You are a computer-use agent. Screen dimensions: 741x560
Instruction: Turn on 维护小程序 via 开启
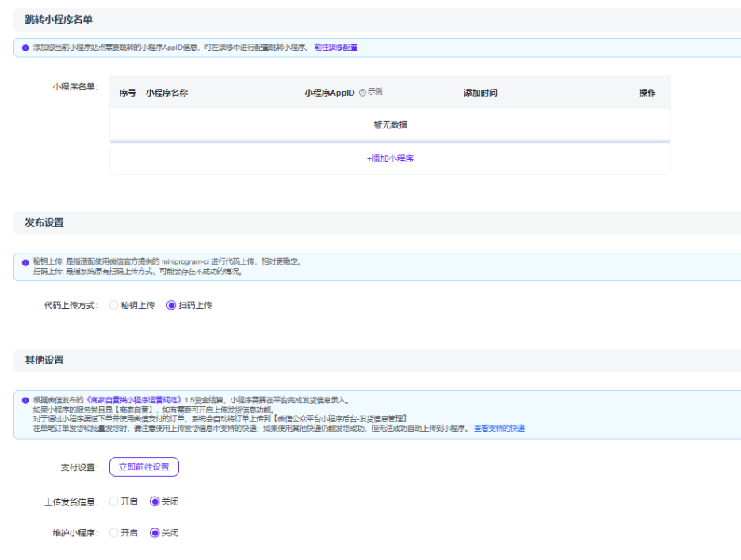[x=114, y=533]
